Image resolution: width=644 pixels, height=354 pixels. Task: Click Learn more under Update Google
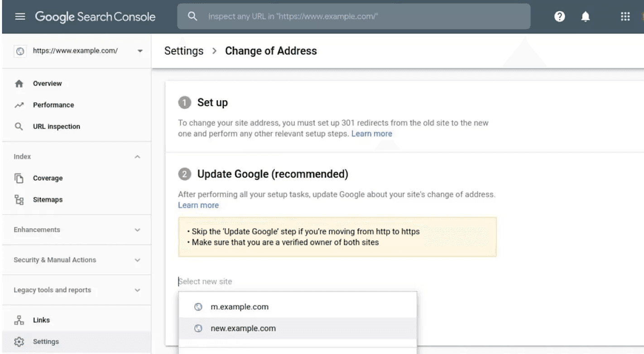pyautogui.click(x=198, y=205)
